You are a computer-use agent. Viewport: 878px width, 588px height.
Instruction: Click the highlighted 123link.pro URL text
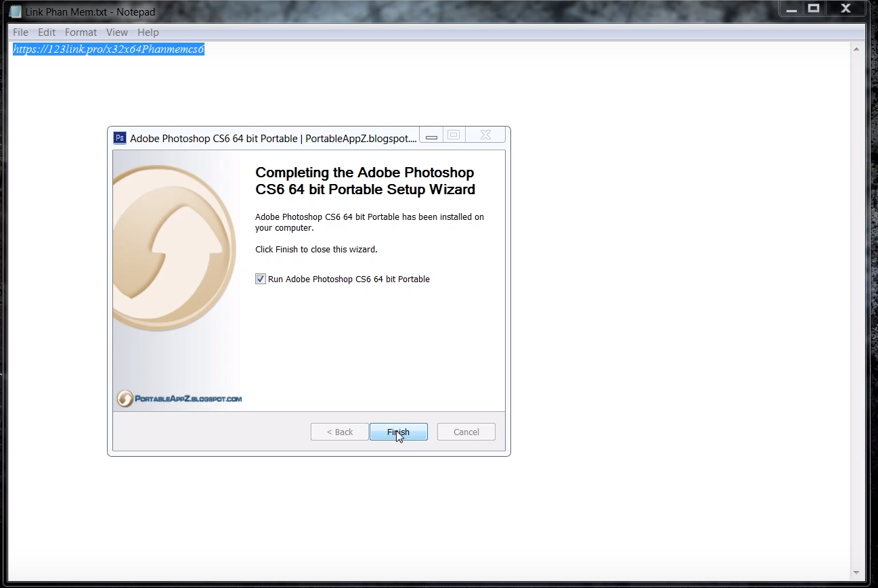pos(108,49)
